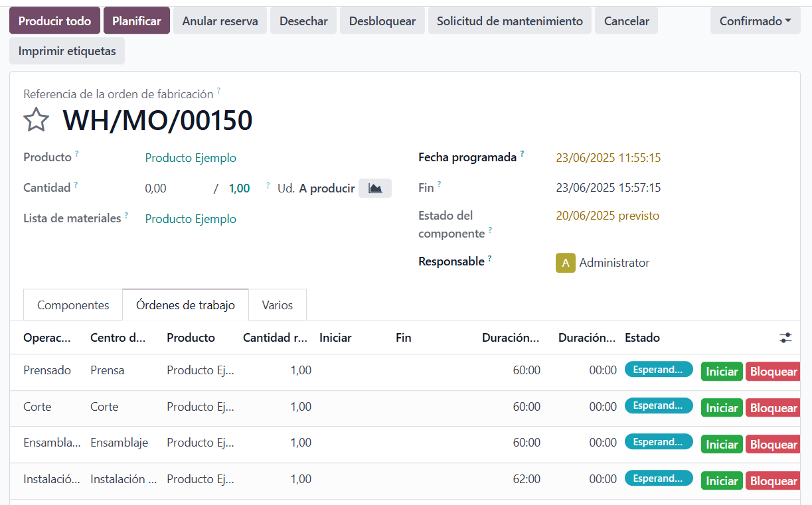This screenshot has width=812, height=505.
Task: Sort by Estado column header
Action: pyautogui.click(x=642, y=338)
